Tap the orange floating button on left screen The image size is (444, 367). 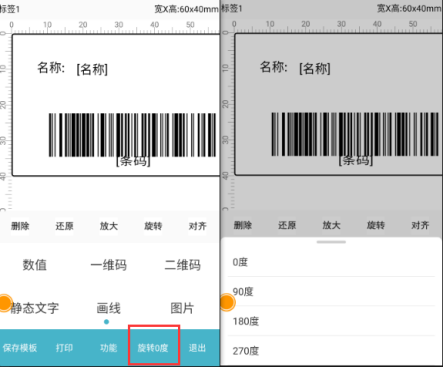click(x=5, y=303)
